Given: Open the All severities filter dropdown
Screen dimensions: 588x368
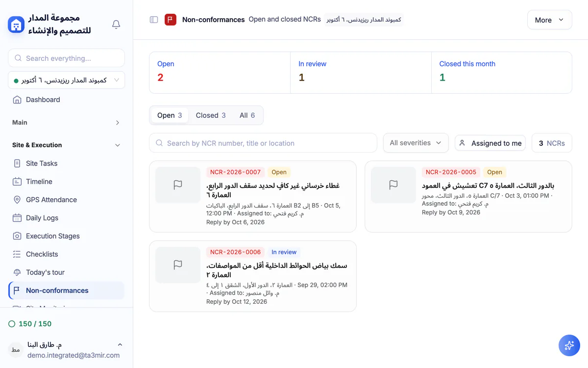Looking at the screenshot, I should pos(416,143).
